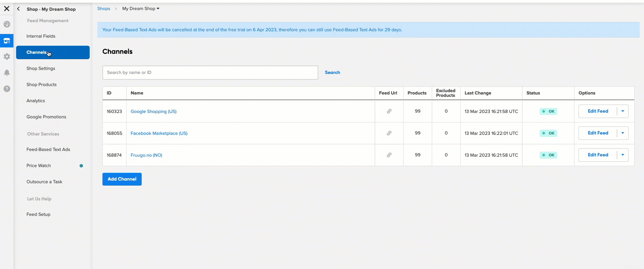The image size is (644, 269).
Task: Click the Last Change column header
Action: tap(478, 93)
